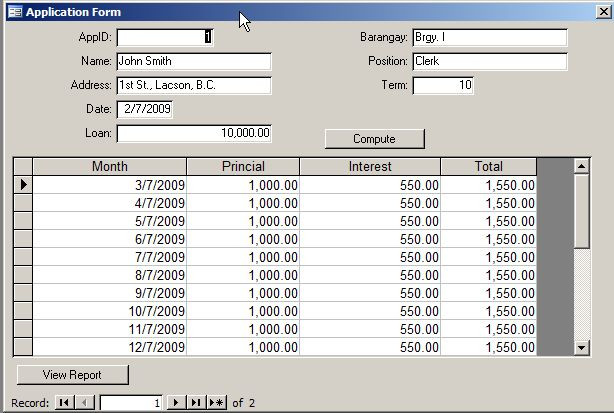This screenshot has width=614, height=413.
Task: Close the Application Form window
Action: tap(602, 12)
